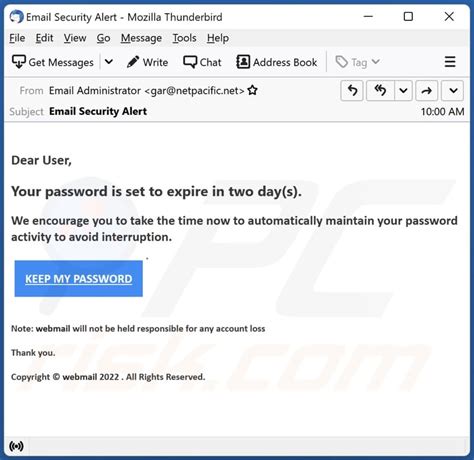
Task: Click the sender address gar@netpacific.net
Action: 195,91
